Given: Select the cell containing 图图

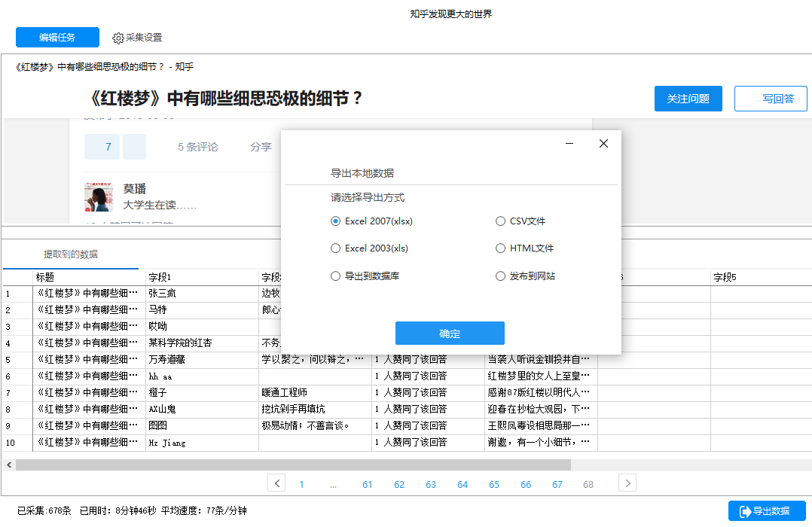Looking at the screenshot, I should pyautogui.click(x=203, y=426).
